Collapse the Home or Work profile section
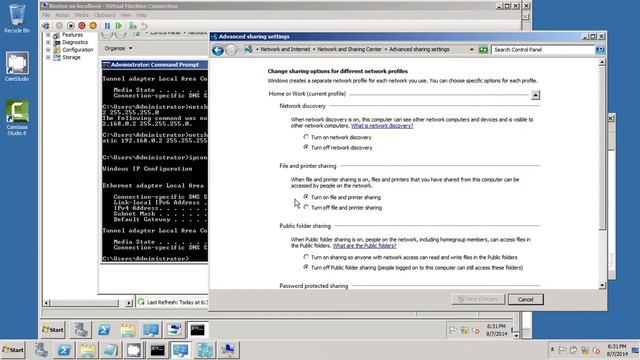 tap(535, 95)
